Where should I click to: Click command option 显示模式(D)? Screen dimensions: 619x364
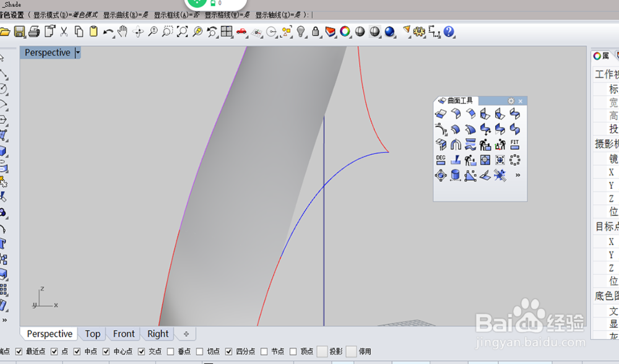coord(65,15)
